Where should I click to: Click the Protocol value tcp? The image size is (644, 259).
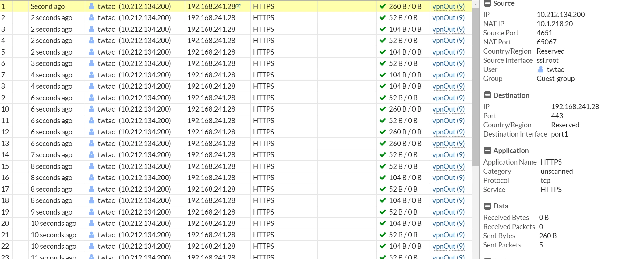coord(545,180)
